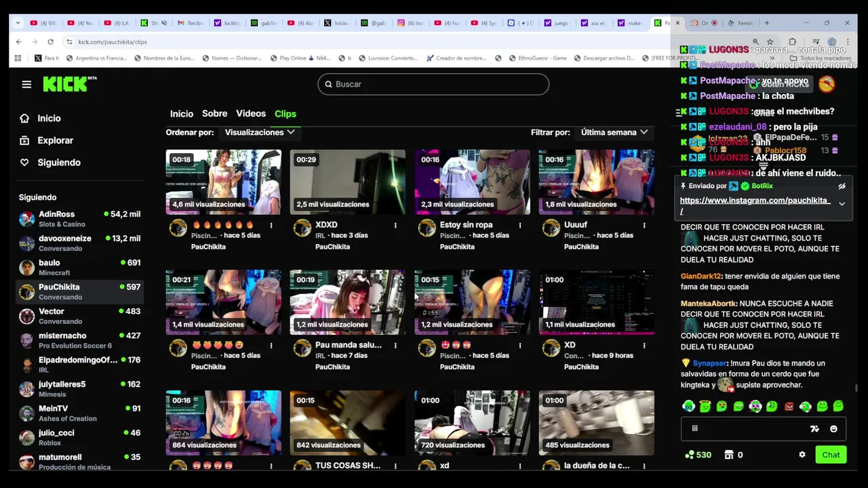Open options menu for Estoy sin ropa clip

tap(520, 225)
